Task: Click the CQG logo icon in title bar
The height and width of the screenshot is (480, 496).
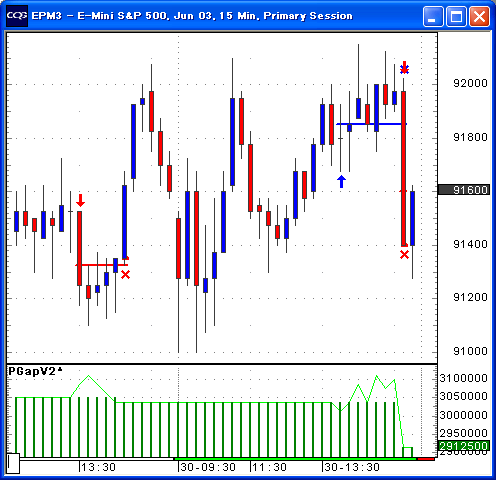Action: click(x=17, y=16)
